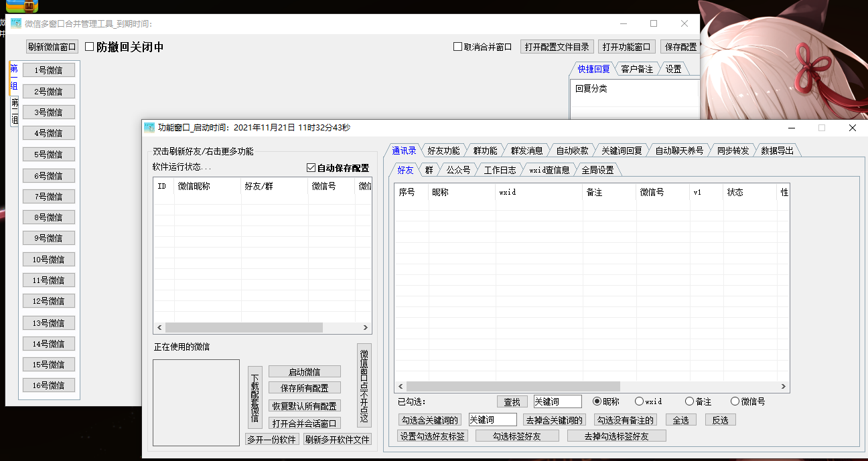Open the 9号微信 slot

[x=49, y=238]
